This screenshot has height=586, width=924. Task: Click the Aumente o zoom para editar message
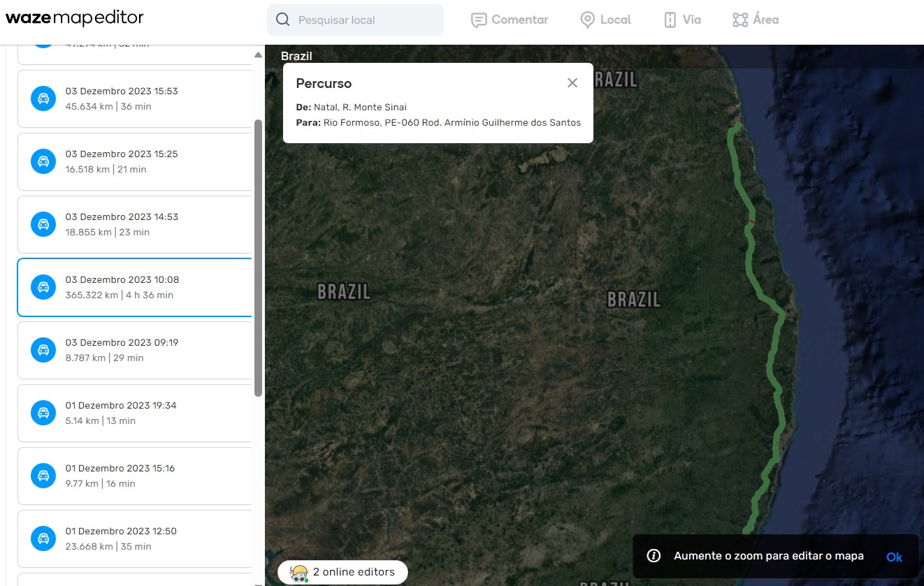pos(769,556)
